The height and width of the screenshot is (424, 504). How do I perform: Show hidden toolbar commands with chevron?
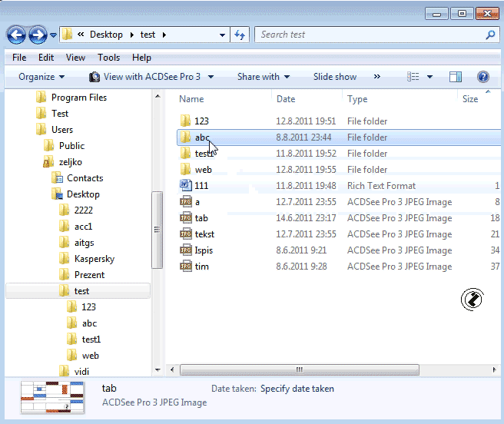(377, 77)
